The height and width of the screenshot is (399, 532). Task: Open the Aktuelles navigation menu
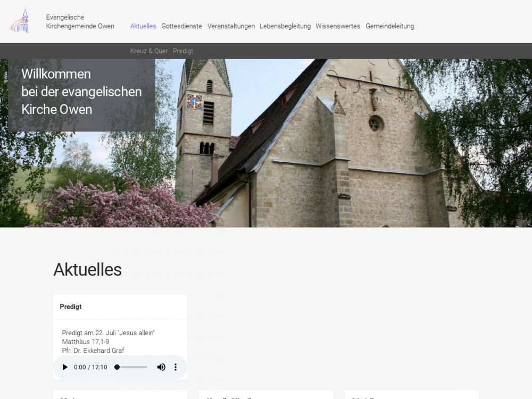(143, 26)
